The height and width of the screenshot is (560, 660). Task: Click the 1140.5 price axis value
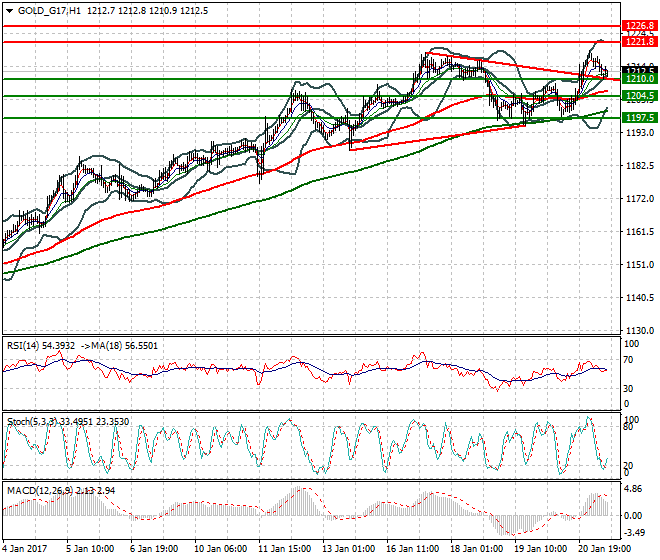tap(640, 297)
